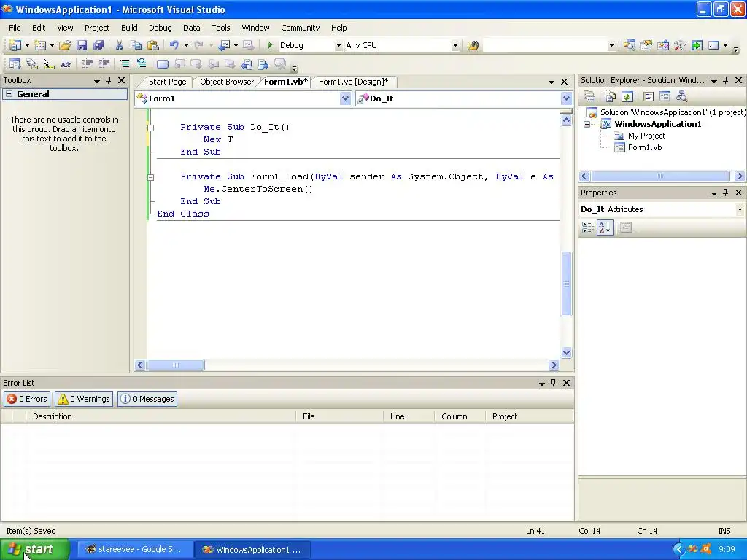This screenshot has height=560, width=747.
Task: Click the Windows start button
Action: tap(35, 549)
